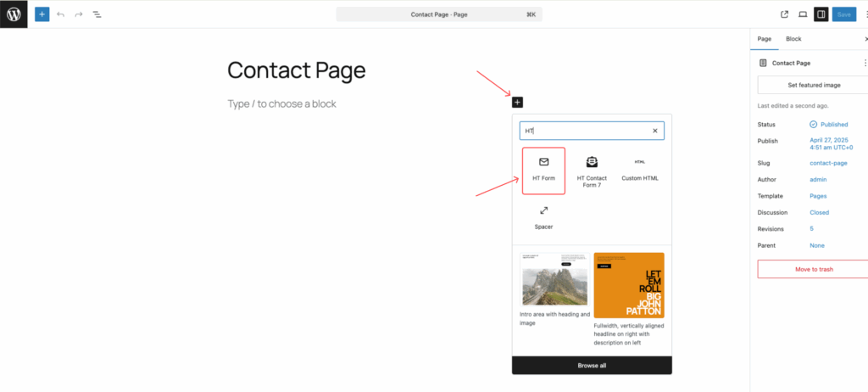
Task: Close the settings sidebar
Action: coord(865,39)
